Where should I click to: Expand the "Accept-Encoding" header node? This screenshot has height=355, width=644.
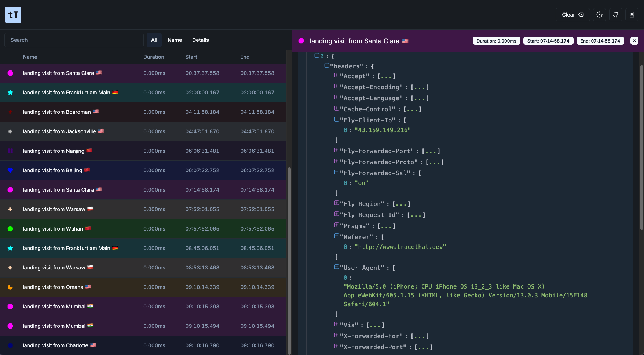point(337,86)
